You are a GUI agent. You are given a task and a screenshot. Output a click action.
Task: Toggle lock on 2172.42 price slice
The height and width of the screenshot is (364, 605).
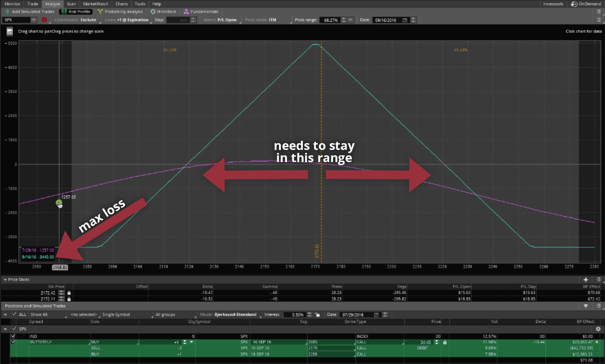(x=69, y=293)
